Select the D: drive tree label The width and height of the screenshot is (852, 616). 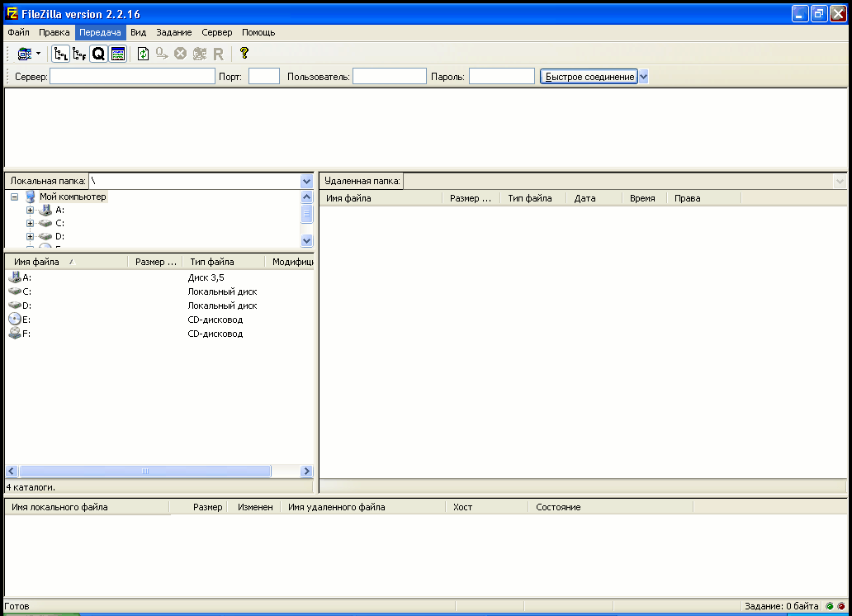coord(59,236)
